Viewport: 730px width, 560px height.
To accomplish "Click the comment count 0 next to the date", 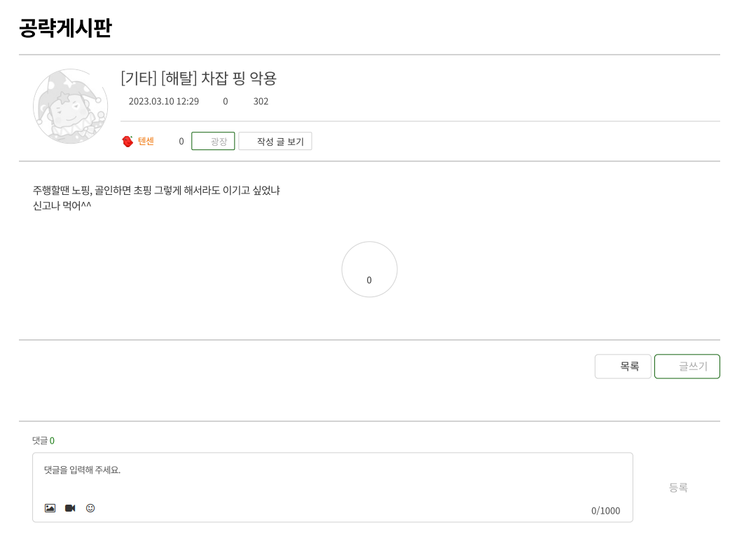I will pos(225,102).
